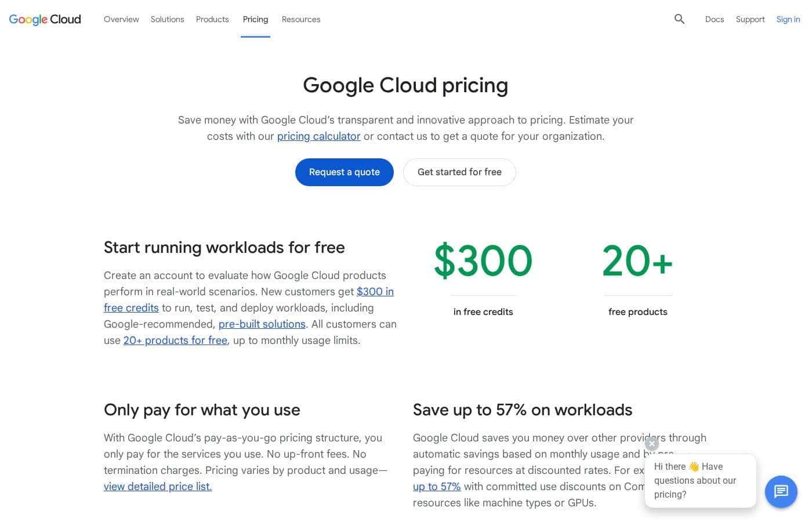Click the up to 57% link
Viewport: 812px width, 522px height.
[437, 487]
